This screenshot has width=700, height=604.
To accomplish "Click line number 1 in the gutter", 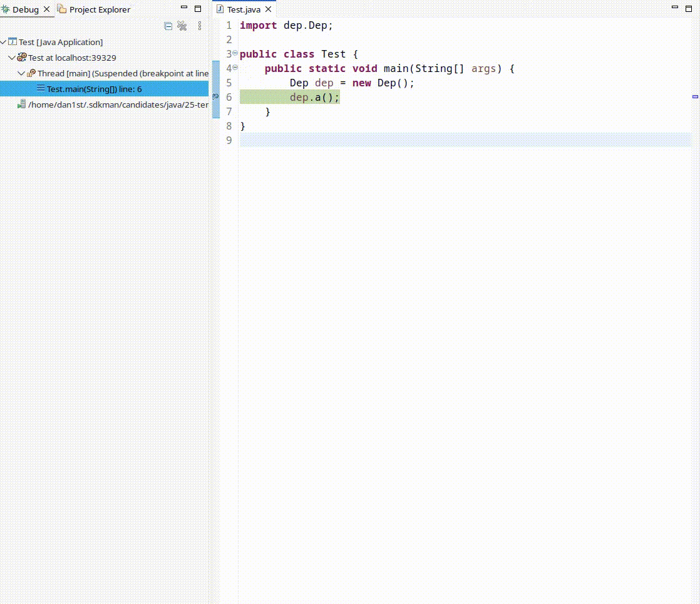I will tap(229, 26).
